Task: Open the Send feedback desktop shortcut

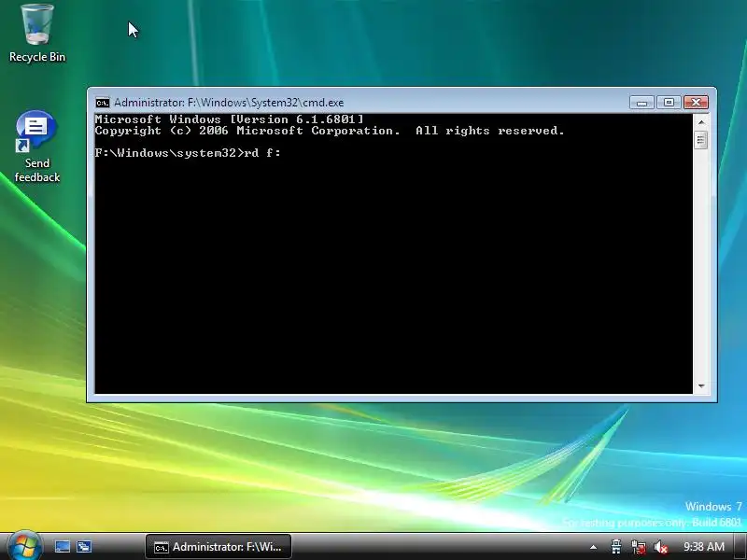Action: [x=37, y=147]
